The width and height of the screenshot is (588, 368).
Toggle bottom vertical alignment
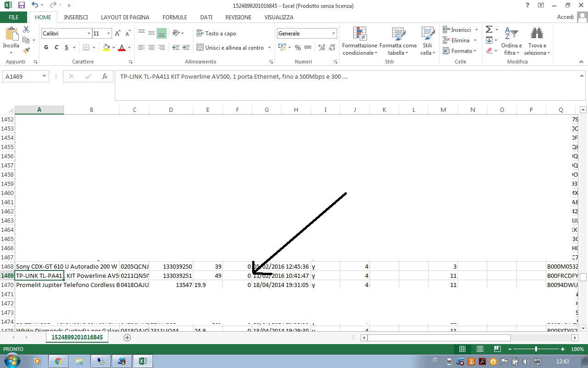pos(161,33)
